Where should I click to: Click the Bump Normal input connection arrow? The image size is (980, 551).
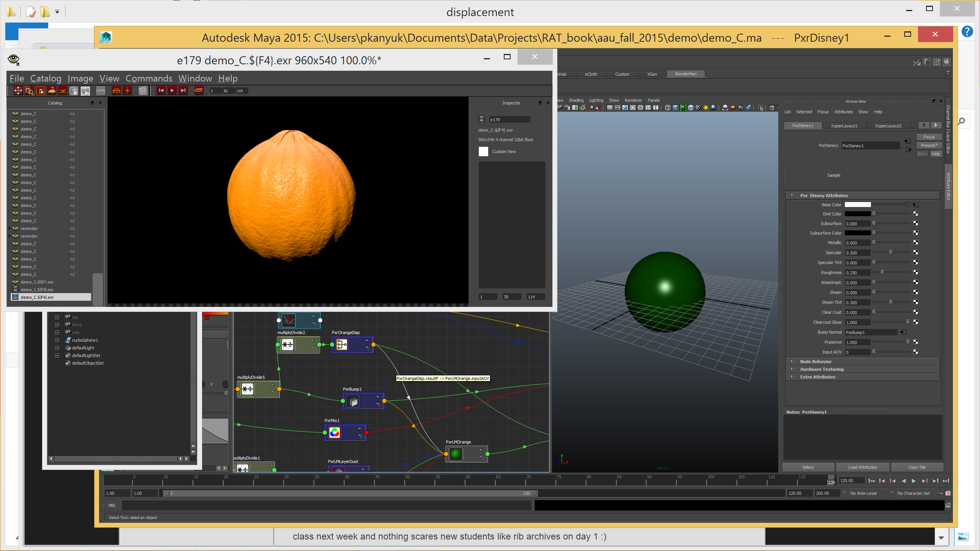tap(903, 332)
